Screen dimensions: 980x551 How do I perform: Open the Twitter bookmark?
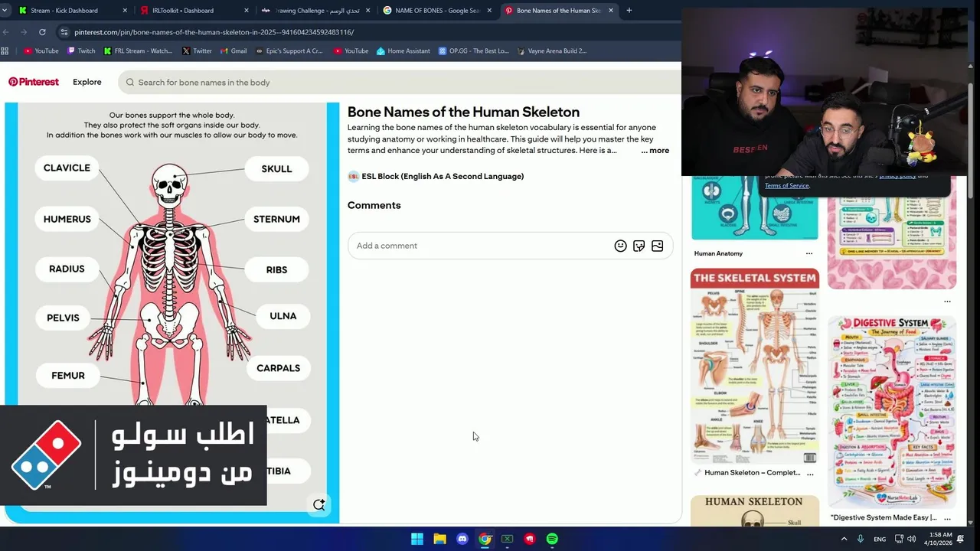(197, 51)
